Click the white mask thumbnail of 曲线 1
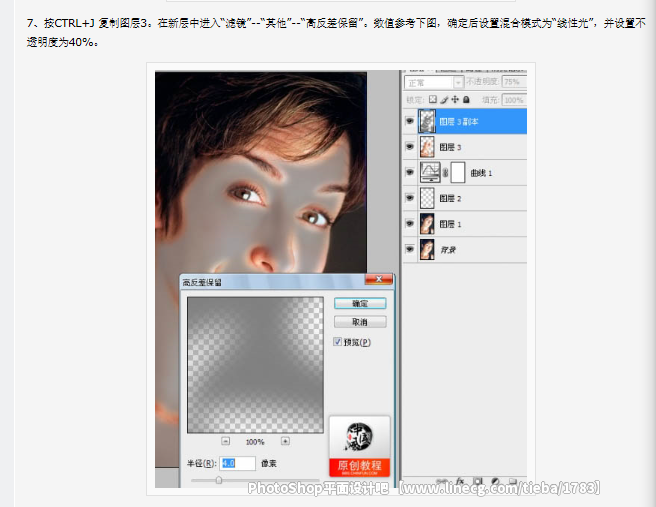This screenshot has height=507, width=656. (458, 172)
